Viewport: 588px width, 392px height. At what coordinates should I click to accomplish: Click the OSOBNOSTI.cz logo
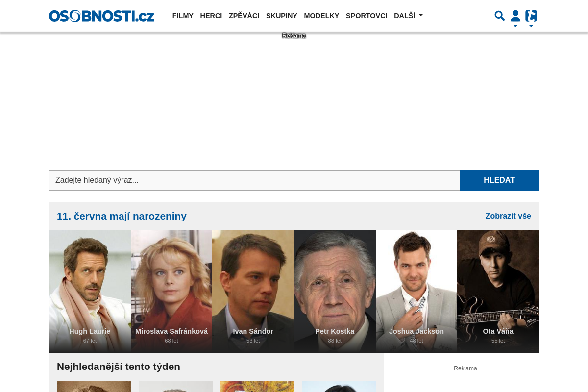coord(101,16)
